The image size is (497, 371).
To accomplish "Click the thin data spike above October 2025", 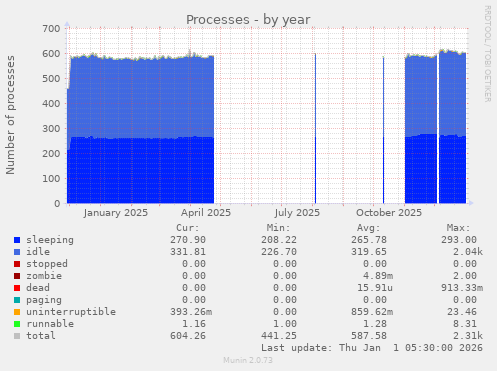I will (383, 130).
